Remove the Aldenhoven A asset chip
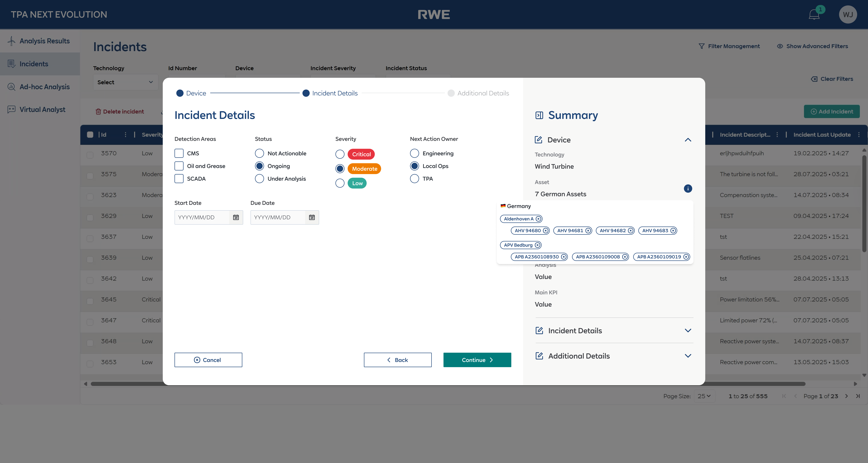 (538, 219)
